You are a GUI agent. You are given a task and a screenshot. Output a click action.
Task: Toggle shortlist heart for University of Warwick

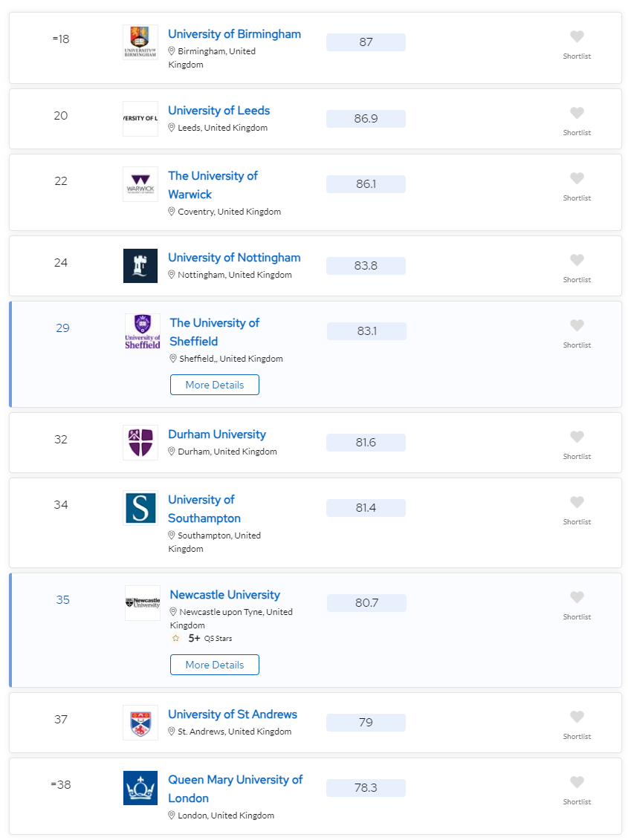coord(577,178)
